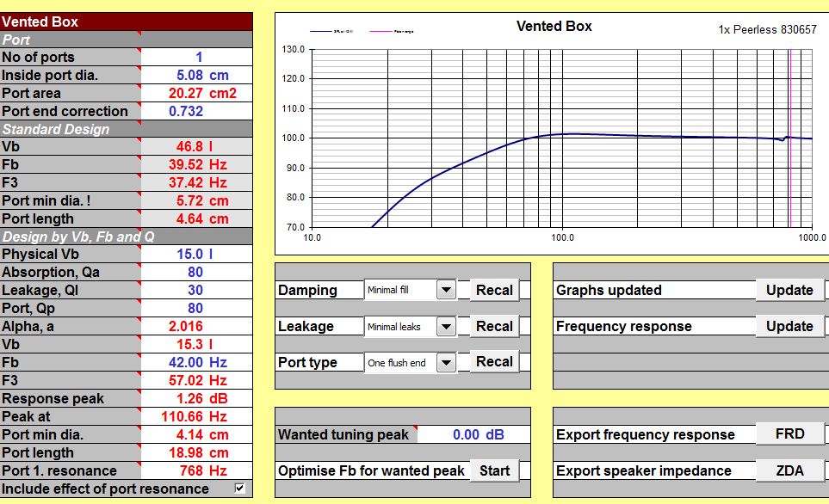Click Vb 15.3 l value
The height and width of the screenshot is (504, 829).
tap(196, 344)
